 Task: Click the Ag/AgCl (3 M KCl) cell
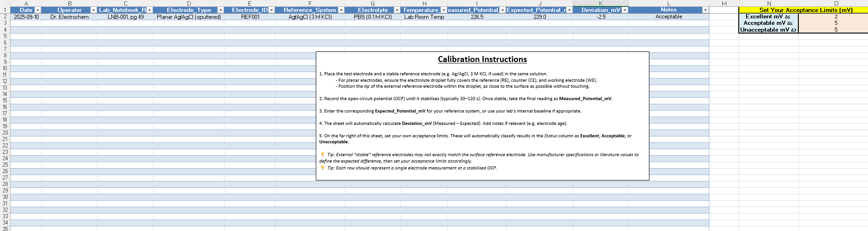(x=310, y=17)
